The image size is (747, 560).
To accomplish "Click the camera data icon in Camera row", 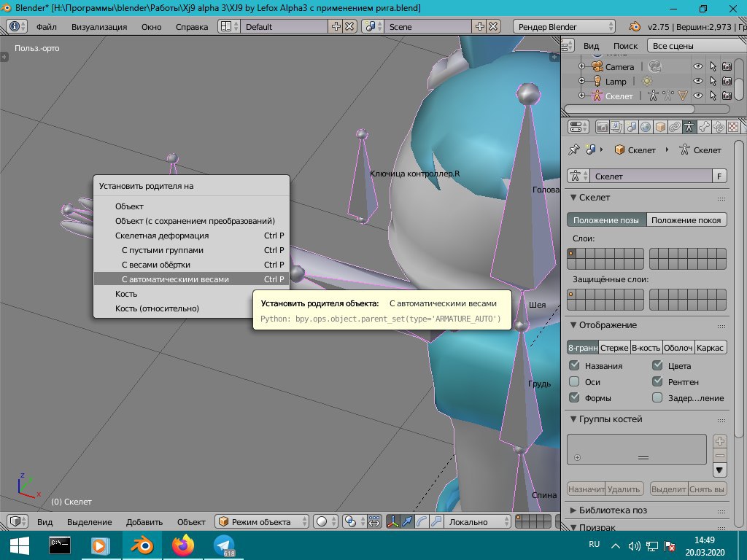I will pos(655,66).
